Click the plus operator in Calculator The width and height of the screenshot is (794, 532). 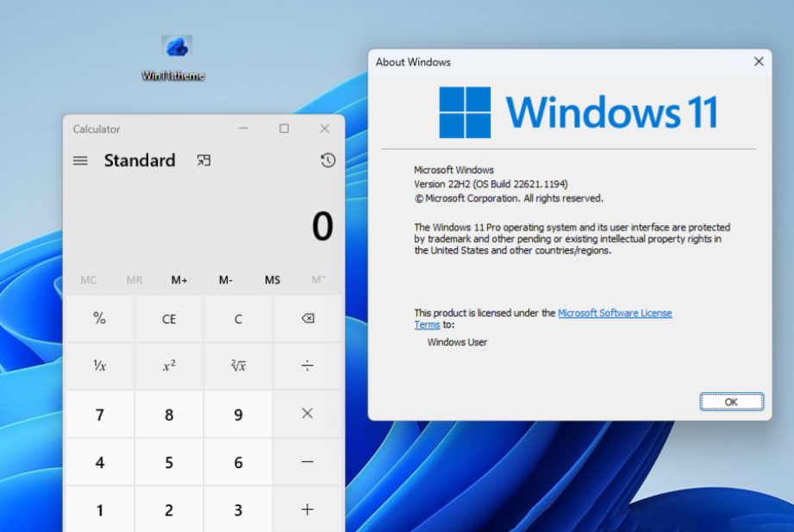308,510
